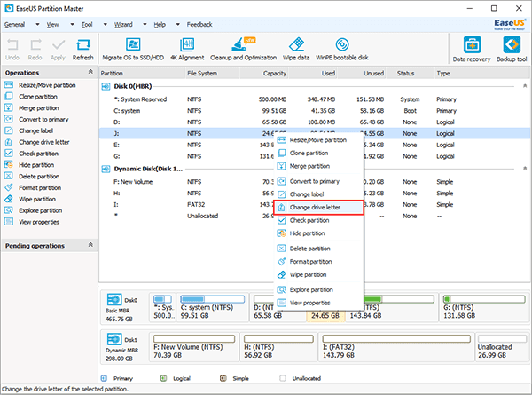
Task: Open the Wizard menu
Action: click(x=123, y=25)
